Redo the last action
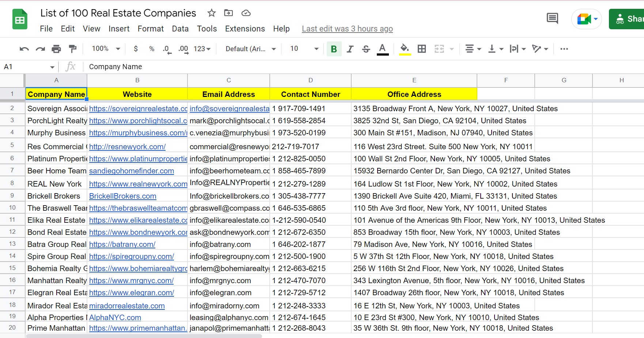This screenshot has width=644, height=338. click(x=40, y=49)
